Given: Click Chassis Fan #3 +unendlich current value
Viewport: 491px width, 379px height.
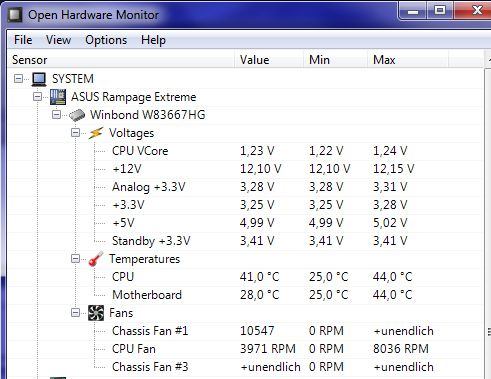Looking at the screenshot, I should coord(270,367).
